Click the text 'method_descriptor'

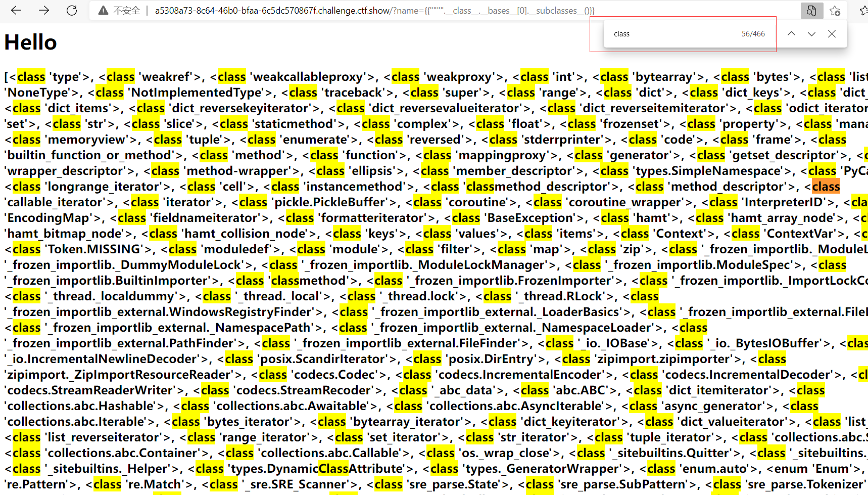(729, 187)
